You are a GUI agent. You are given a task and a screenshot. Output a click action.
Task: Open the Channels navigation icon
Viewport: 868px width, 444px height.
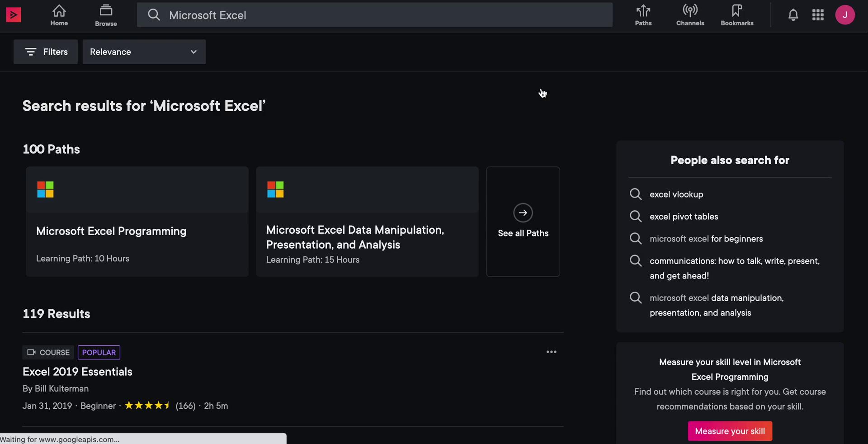[x=690, y=10]
